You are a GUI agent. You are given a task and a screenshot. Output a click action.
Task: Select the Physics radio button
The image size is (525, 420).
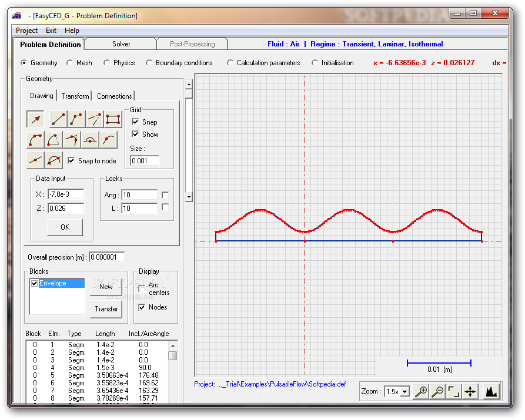107,63
